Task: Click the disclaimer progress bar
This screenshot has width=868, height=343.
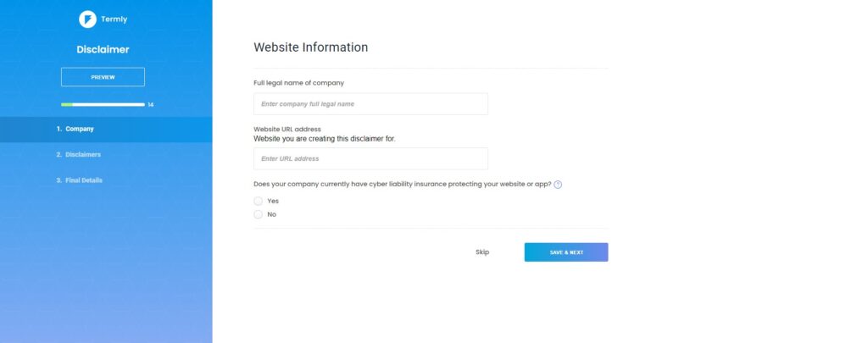Action: (x=103, y=104)
